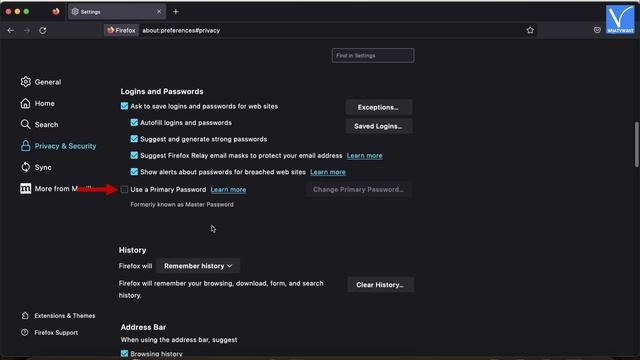Open Remember history dropdown

coord(198,266)
